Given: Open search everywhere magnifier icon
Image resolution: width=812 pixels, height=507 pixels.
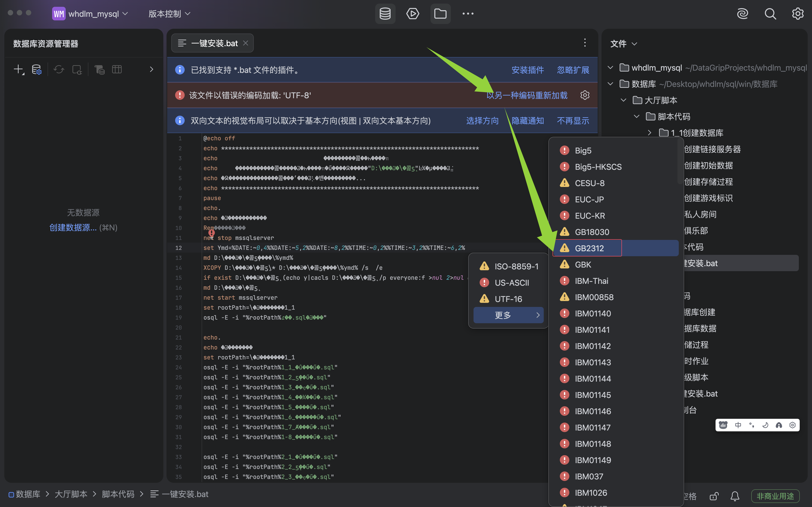Looking at the screenshot, I should [770, 14].
